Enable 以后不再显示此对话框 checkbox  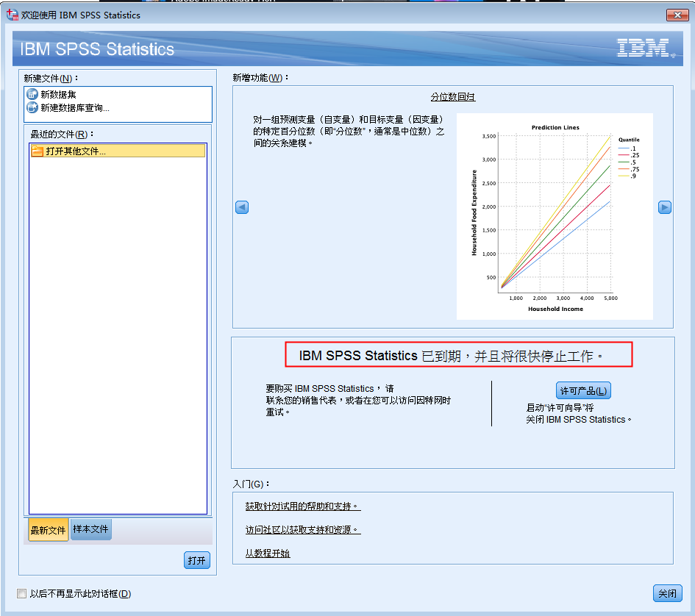coord(21,593)
